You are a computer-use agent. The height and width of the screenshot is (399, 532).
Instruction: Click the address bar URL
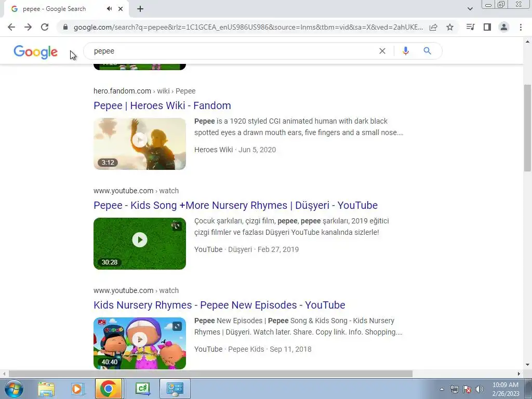[248, 27]
